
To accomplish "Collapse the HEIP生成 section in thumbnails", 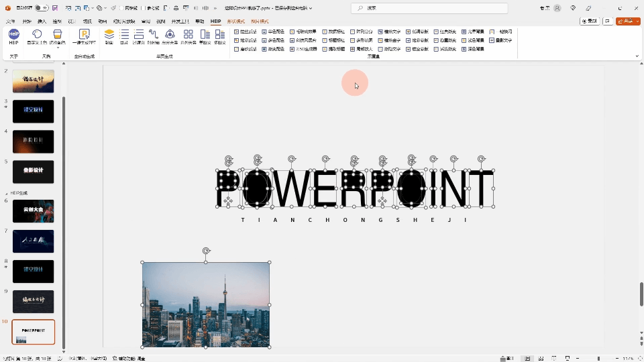I will click(x=6, y=193).
